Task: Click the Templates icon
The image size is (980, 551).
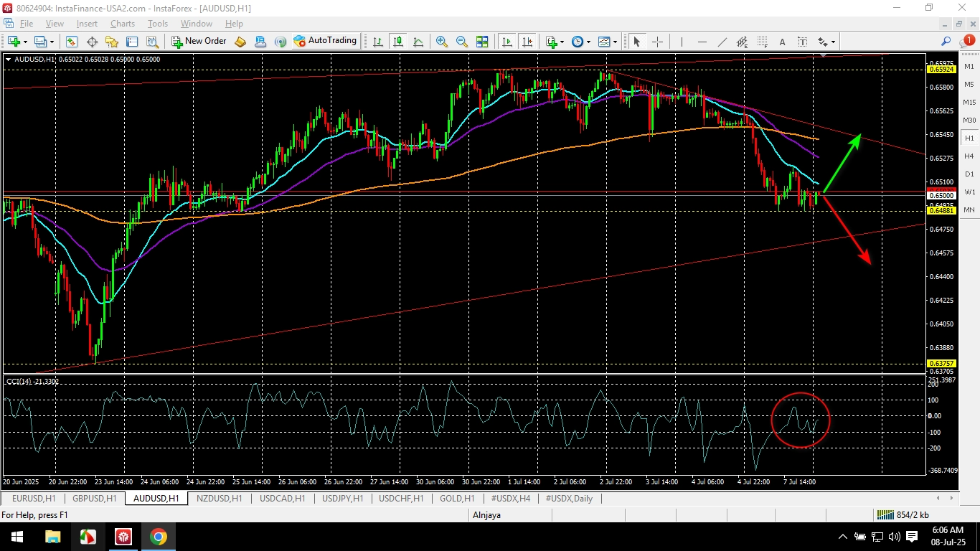Action: pyautogui.click(x=604, y=42)
